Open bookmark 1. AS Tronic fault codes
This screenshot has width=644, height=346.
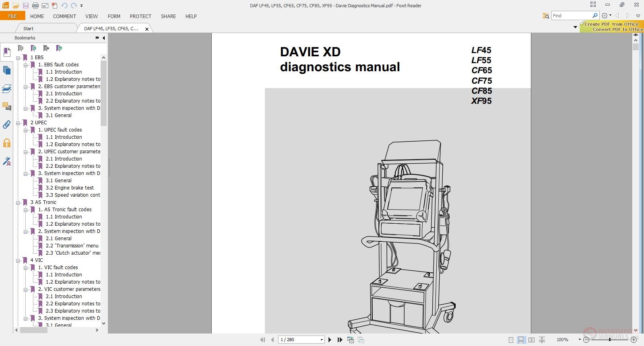click(65, 210)
